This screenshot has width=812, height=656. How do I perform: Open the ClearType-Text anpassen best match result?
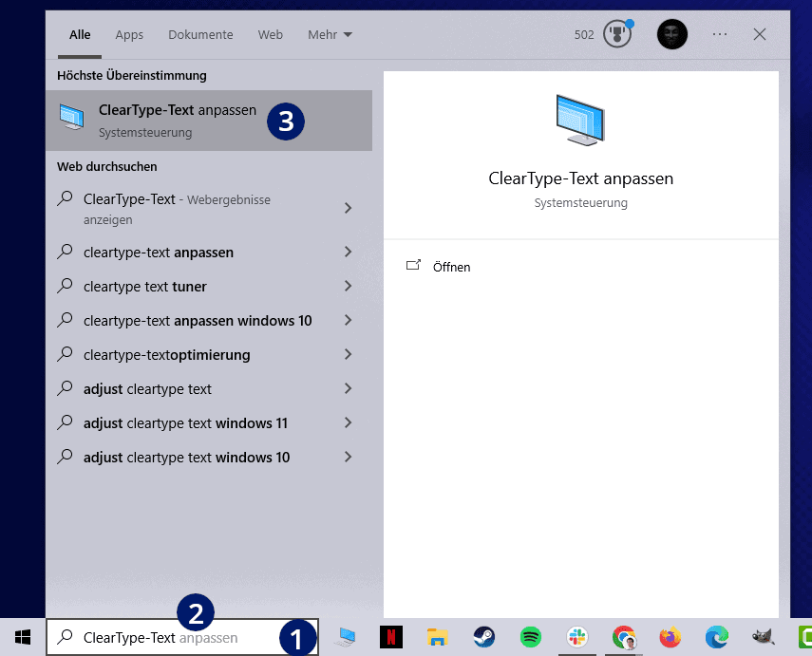pos(209,121)
